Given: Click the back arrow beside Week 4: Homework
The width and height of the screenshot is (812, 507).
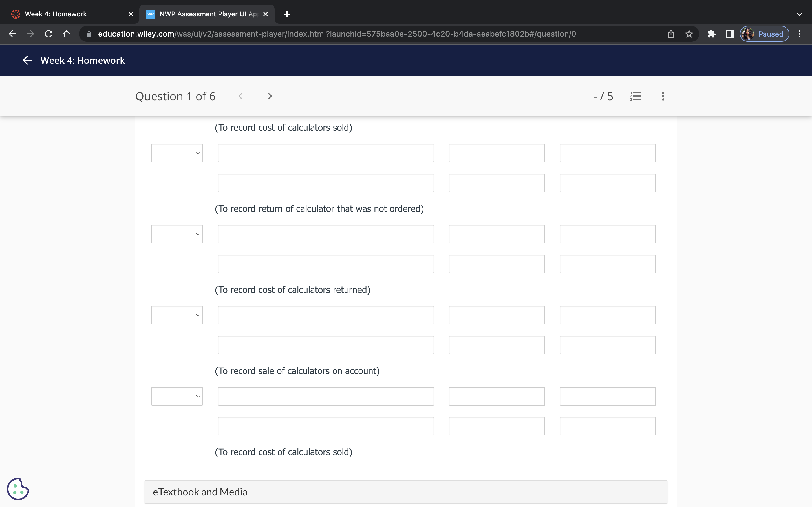Looking at the screenshot, I should click(x=27, y=60).
